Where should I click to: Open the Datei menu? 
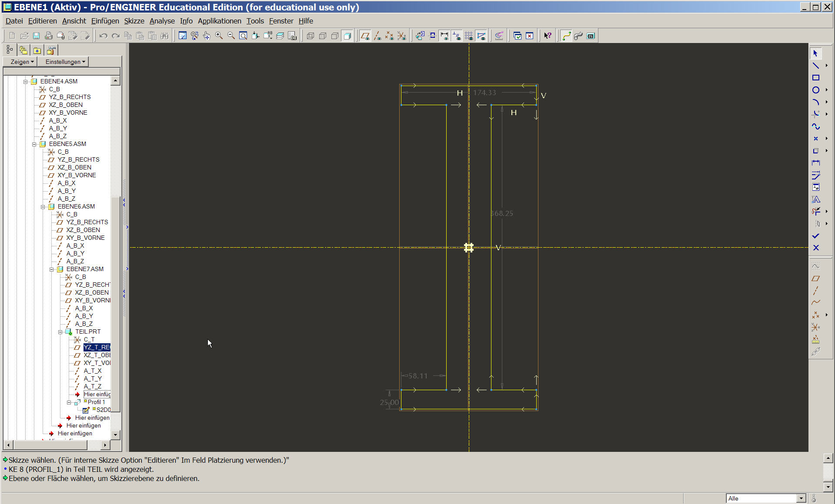(14, 21)
